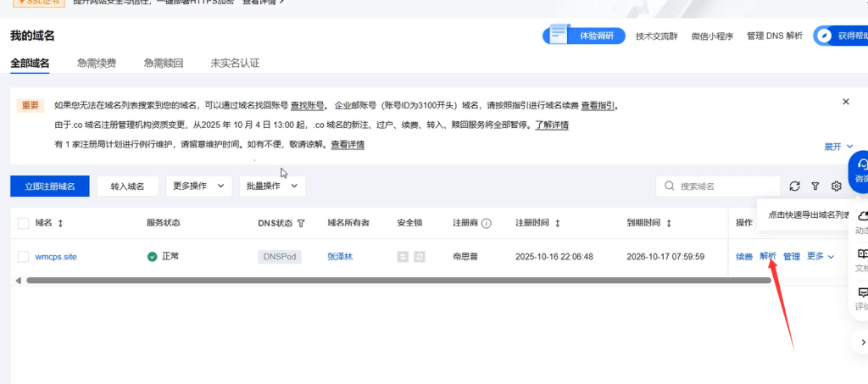Click the refresh list icon

coord(794,186)
